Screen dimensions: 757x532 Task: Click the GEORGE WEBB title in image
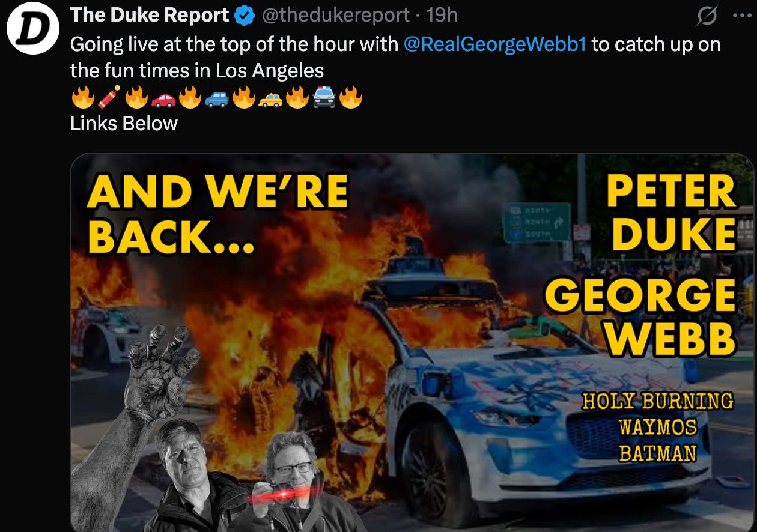(640, 316)
